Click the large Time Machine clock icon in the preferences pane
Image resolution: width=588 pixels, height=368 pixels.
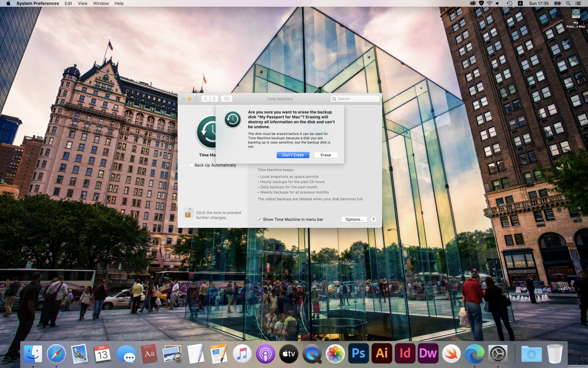pyautogui.click(x=206, y=132)
